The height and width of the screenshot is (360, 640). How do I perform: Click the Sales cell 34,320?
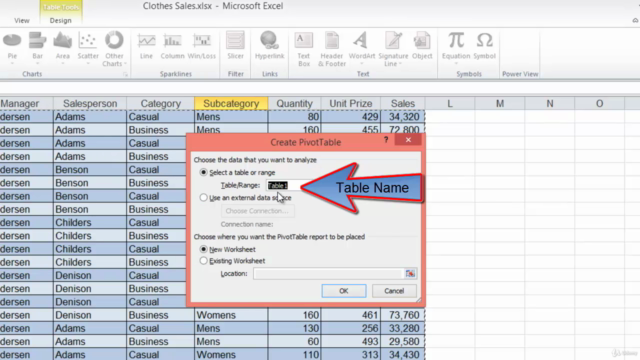tap(403, 117)
